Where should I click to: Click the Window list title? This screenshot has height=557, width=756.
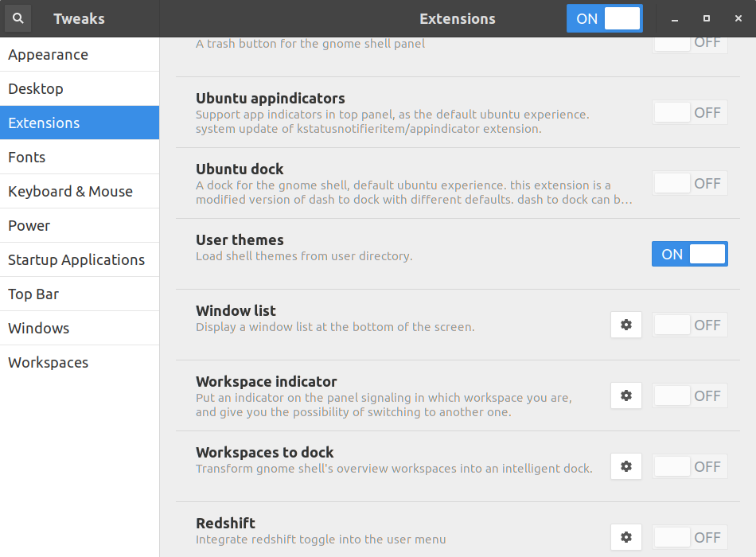pyautogui.click(x=236, y=311)
